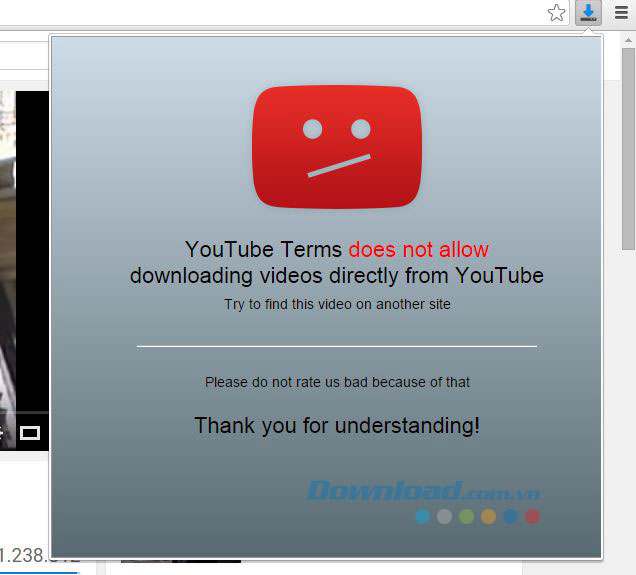
Task: Click the scrollbar up arrow
Action: point(628,40)
